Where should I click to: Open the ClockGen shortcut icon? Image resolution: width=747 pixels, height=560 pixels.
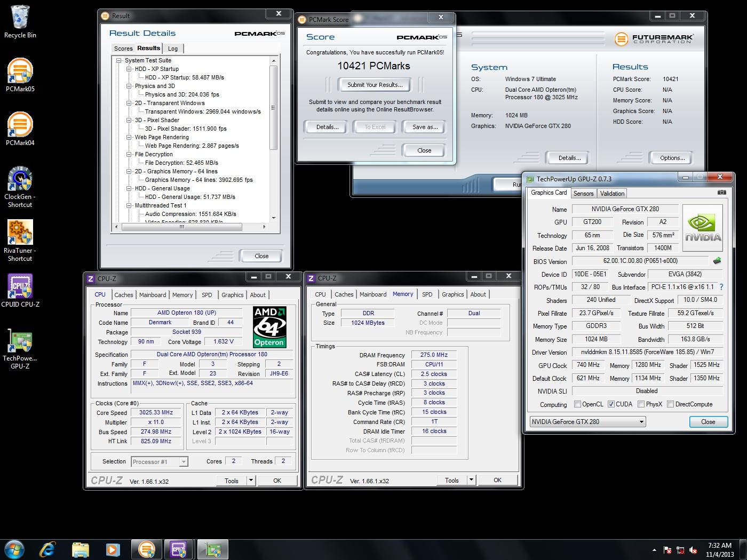(x=20, y=187)
